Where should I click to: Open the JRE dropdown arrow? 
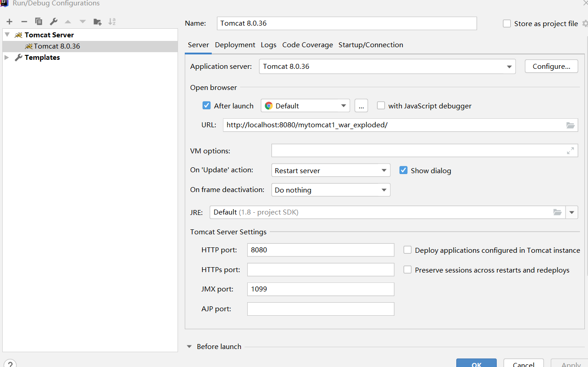pos(572,212)
